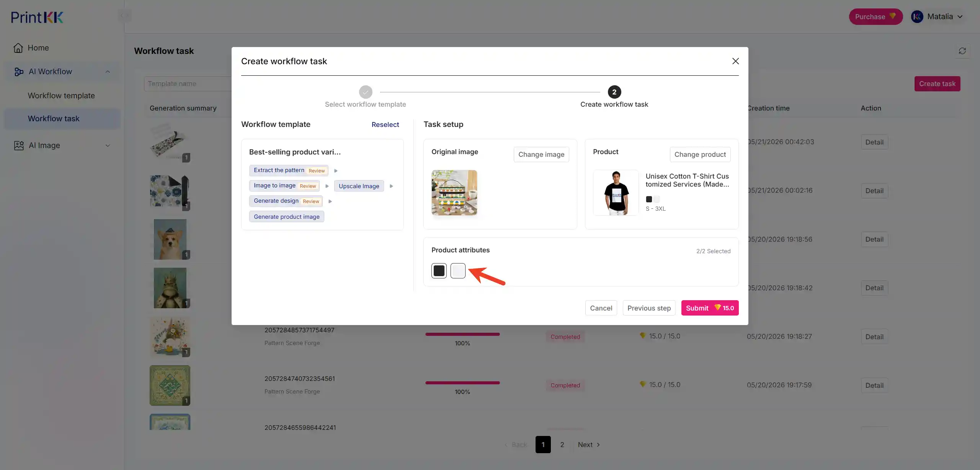Click task ID 2057284857371754497
The image size is (980, 470).
tap(299, 330)
